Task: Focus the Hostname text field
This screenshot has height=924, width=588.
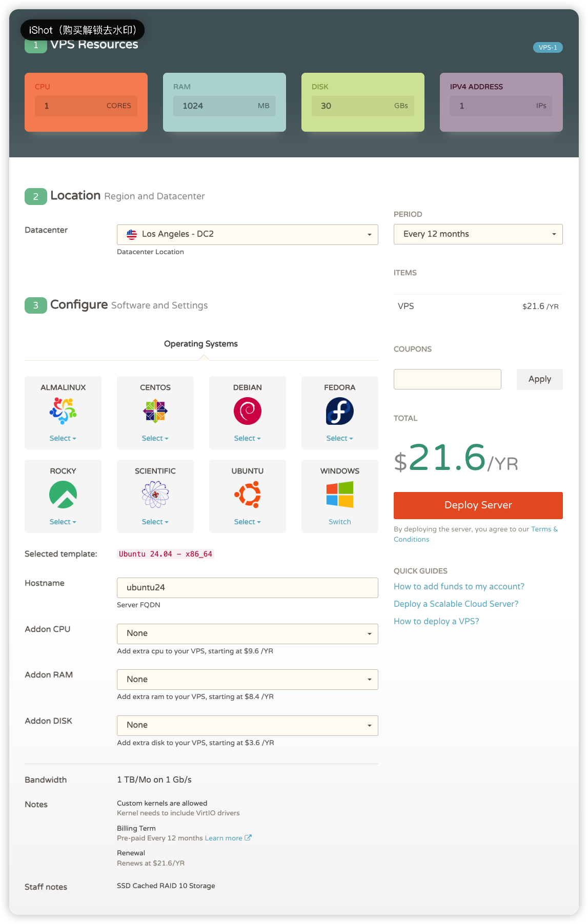Action: tap(247, 588)
